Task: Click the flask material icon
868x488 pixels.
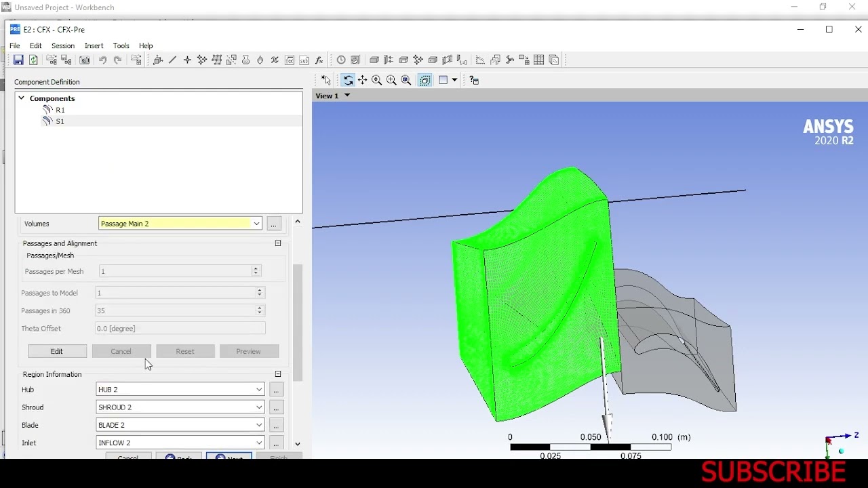Action: pos(246,60)
